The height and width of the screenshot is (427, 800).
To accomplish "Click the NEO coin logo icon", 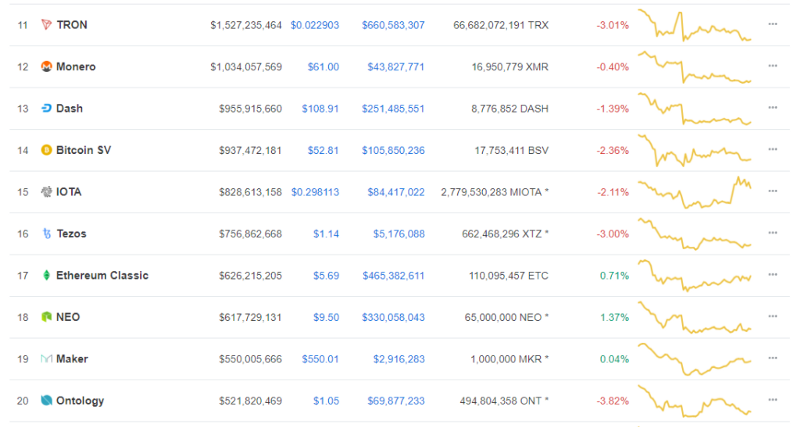I will (x=46, y=317).
